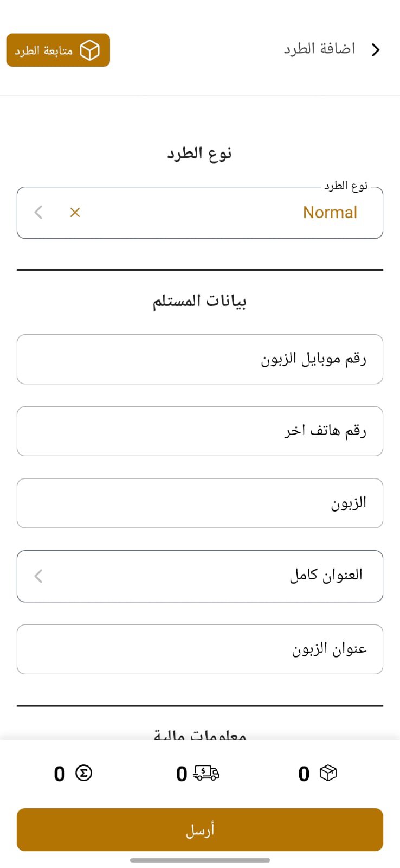
Task: Tap the delivery truck cost icon
Action: click(x=206, y=773)
